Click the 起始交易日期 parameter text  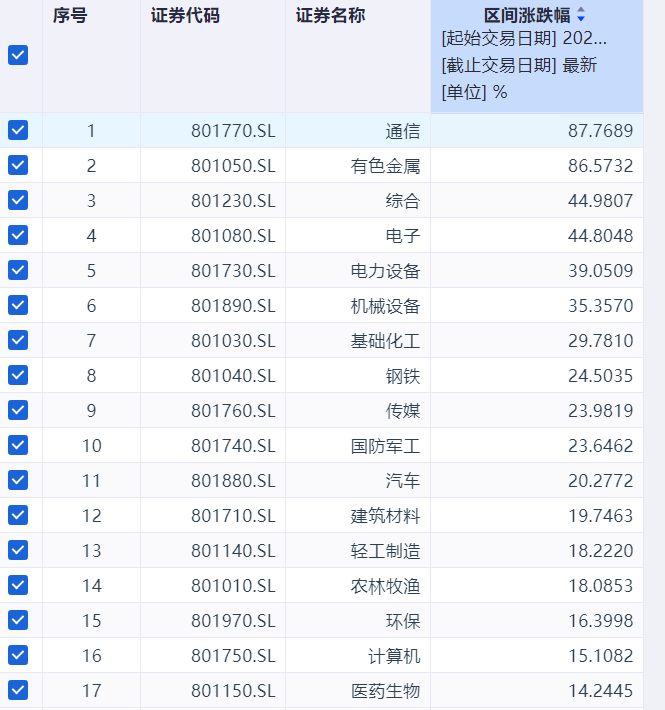pos(524,38)
